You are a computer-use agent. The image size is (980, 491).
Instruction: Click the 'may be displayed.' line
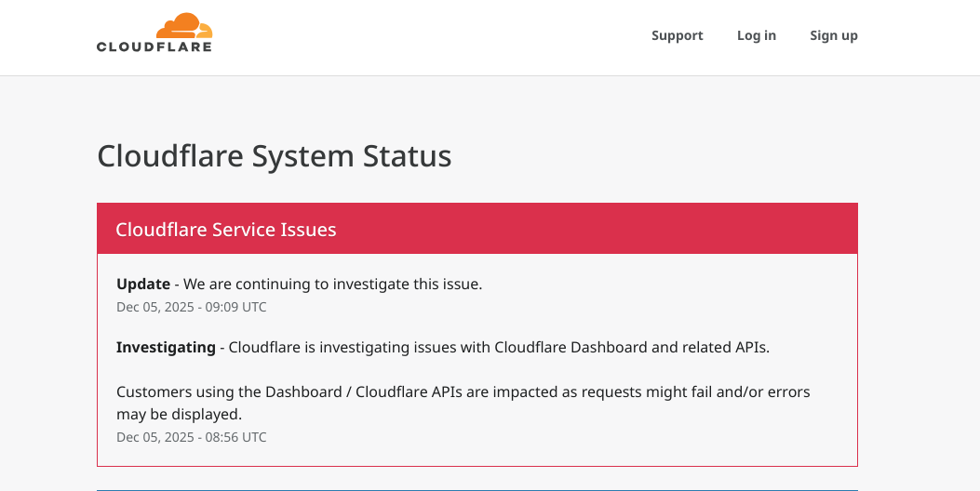[179, 414]
